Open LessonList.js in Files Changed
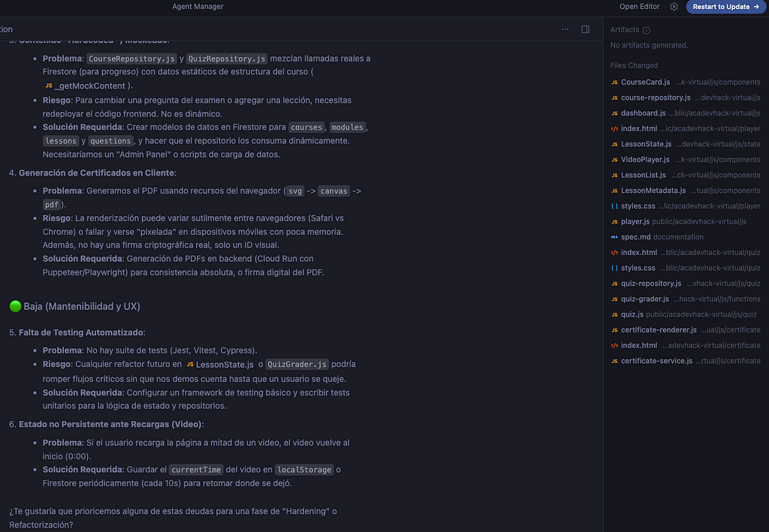This screenshot has width=769, height=532. 686,176
